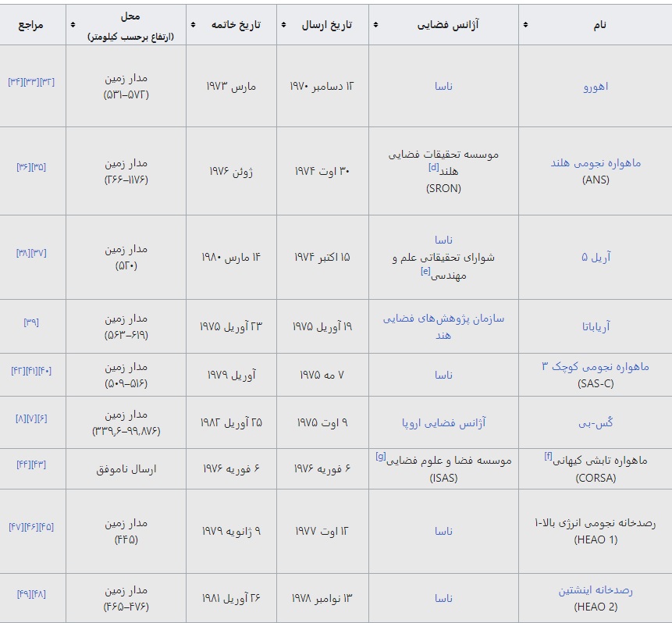672x623 pixels.
Task: Select end date ۲۶ آوریل ۱۹۸۱
Action: pyautogui.click(x=231, y=598)
